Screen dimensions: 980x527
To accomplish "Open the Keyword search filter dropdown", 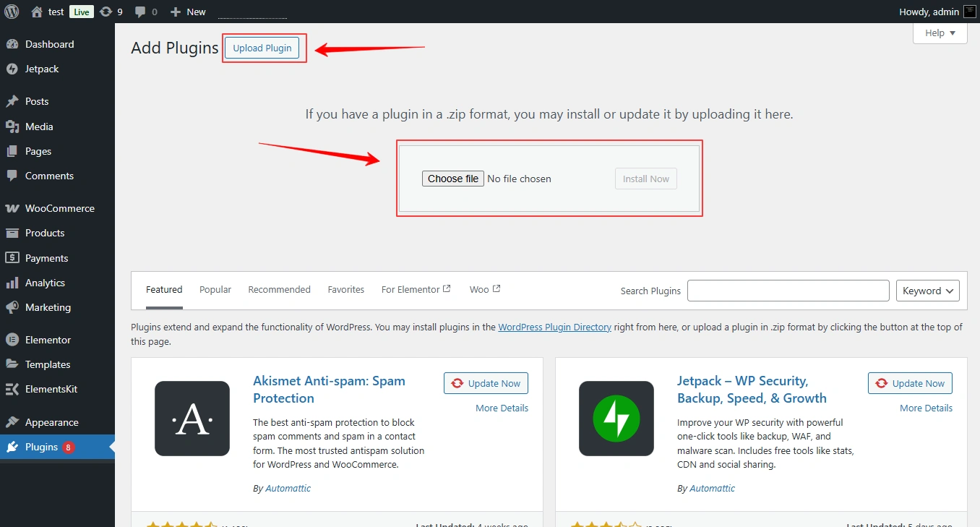I will [927, 291].
